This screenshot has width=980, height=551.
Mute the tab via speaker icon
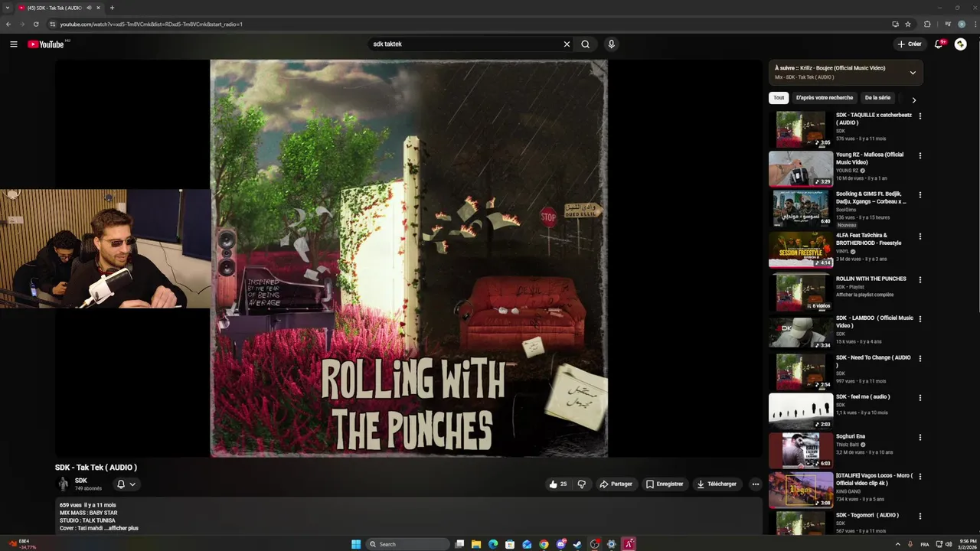pyautogui.click(x=90, y=8)
